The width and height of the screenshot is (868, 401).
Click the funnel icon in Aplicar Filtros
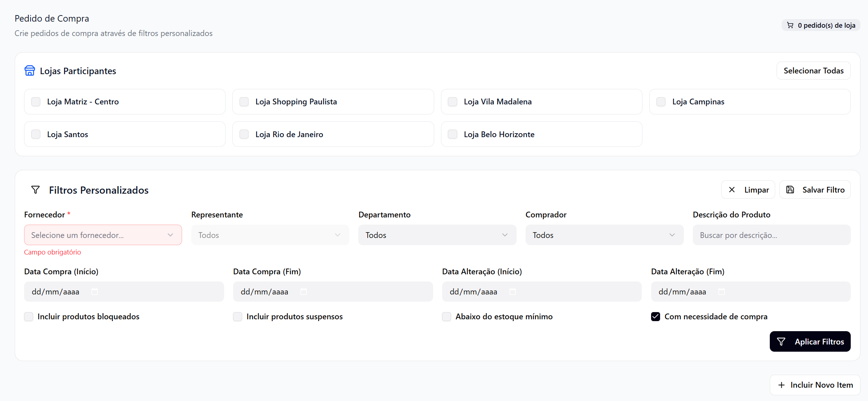tap(781, 342)
